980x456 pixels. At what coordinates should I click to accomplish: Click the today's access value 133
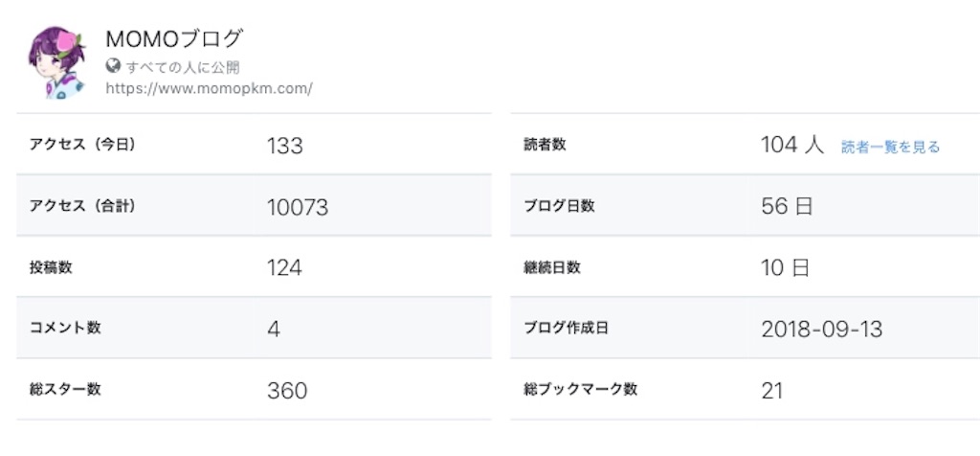click(x=285, y=146)
